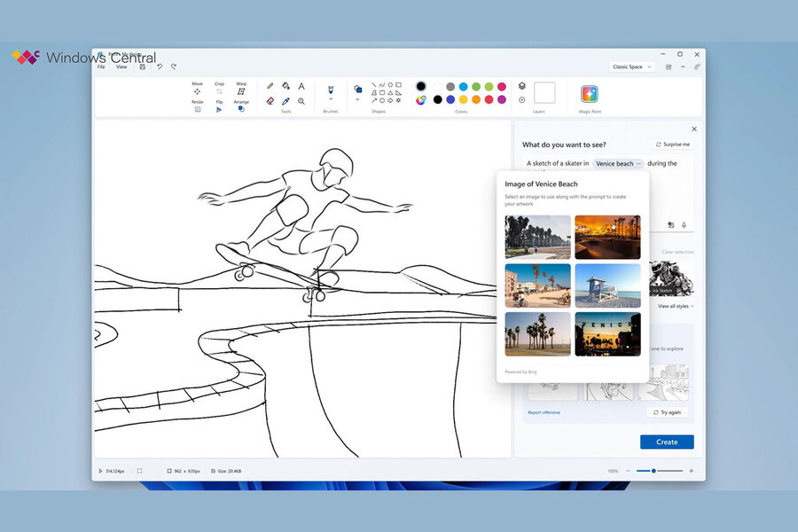The image size is (798, 532).
Task: Open the Layers panel icon
Action: 522,86
